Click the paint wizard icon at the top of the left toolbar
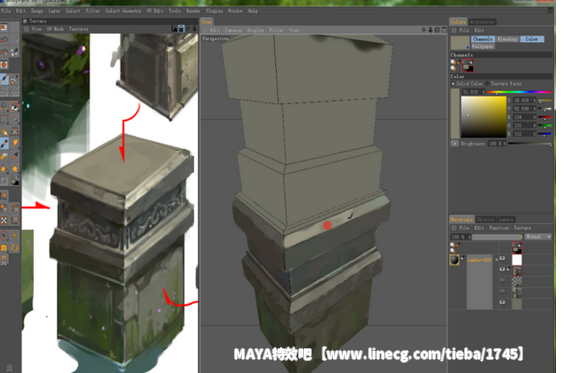Image resolution: width=565 pixels, height=373 pixels. coord(4,27)
